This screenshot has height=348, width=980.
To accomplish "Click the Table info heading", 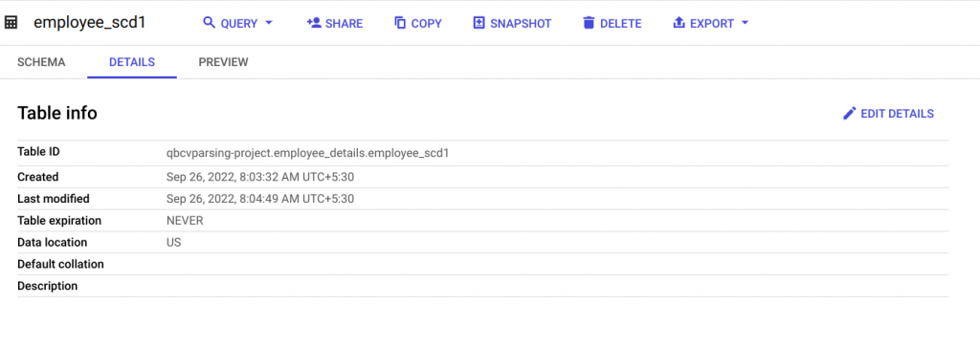I will coord(56,113).
